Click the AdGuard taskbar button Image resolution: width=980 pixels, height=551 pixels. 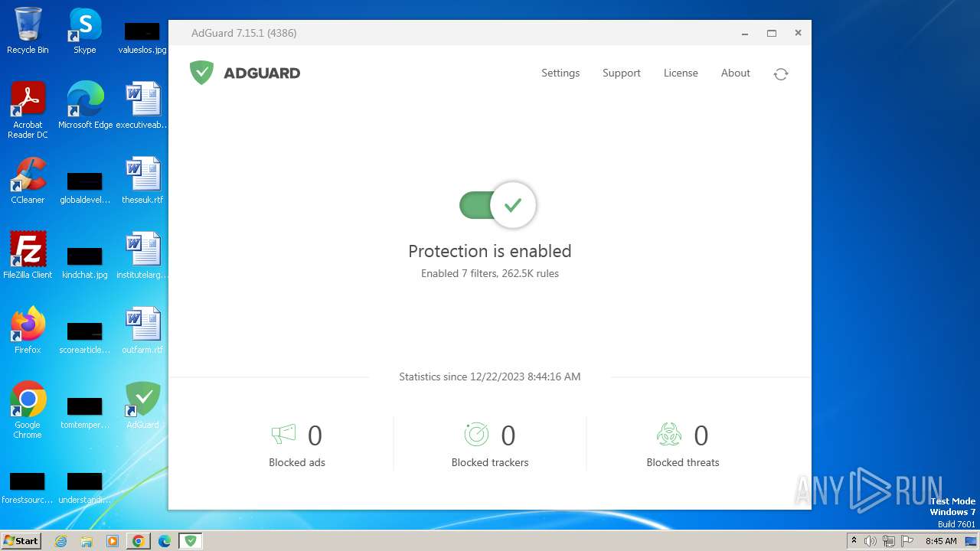point(191,541)
